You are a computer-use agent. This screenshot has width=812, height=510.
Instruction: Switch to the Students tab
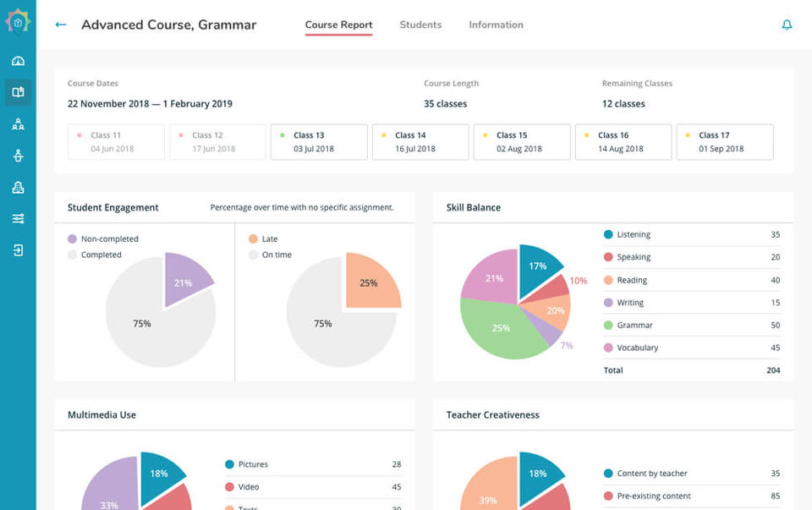(x=420, y=25)
